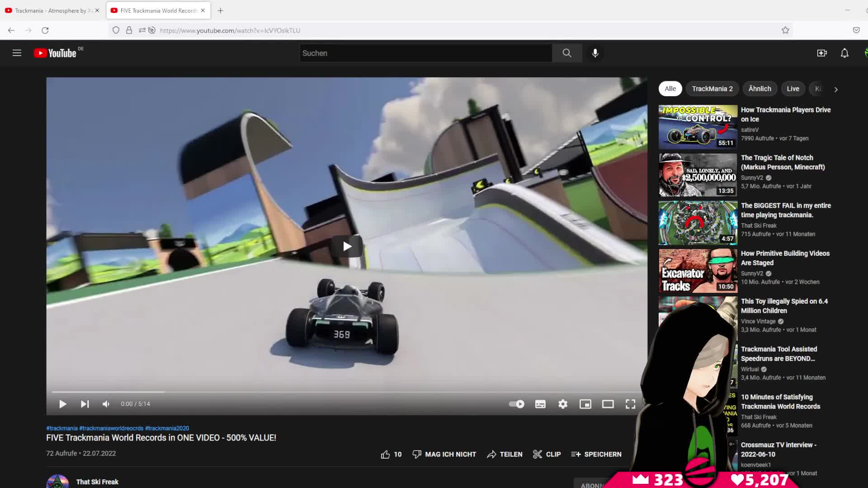
Task: Open the Pocket save icon
Action: pos(856,30)
